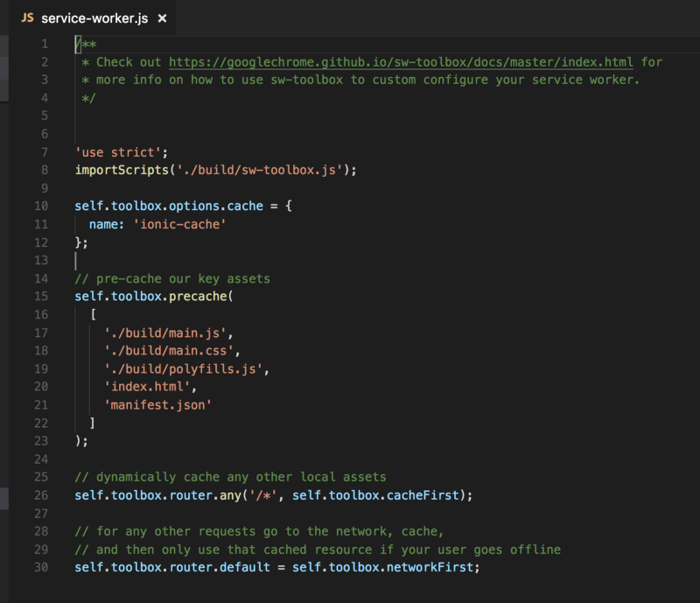Click the router.default property on line 30
700x603 pixels.
point(220,567)
